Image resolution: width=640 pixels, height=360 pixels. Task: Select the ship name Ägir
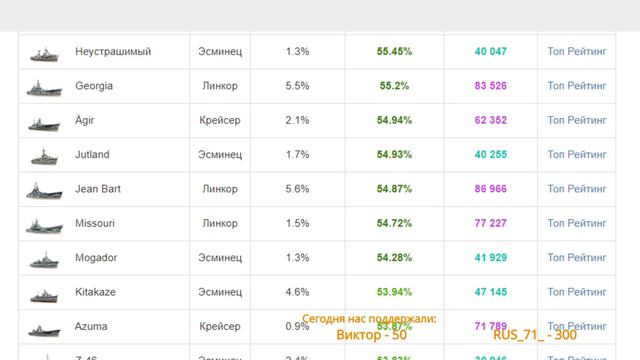tap(84, 120)
